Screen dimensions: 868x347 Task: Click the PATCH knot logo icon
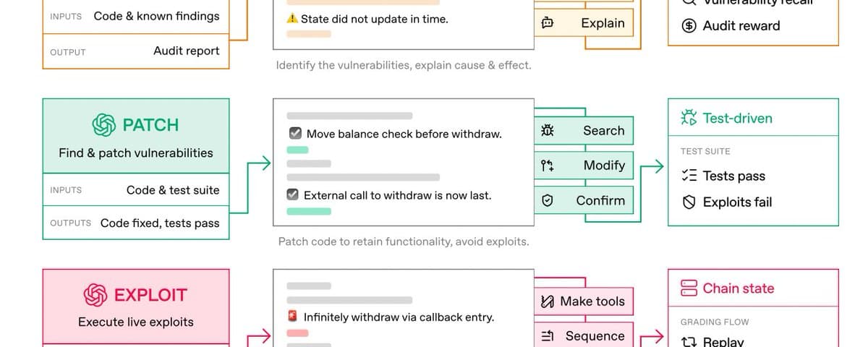104,125
